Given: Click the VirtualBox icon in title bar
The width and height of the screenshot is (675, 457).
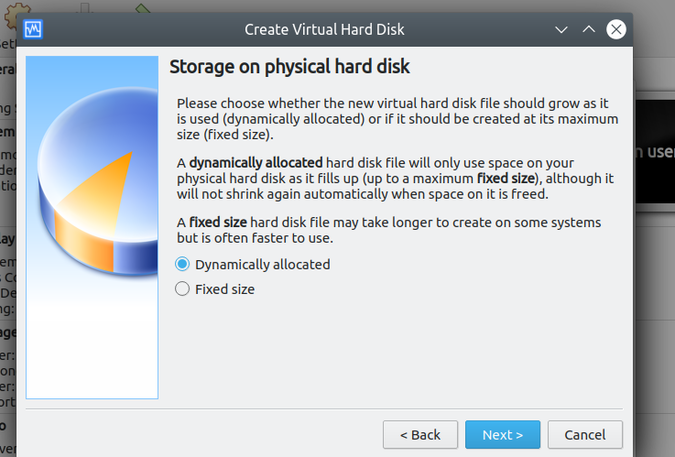Looking at the screenshot, I should pyautogui.click(x=32, y=29).
